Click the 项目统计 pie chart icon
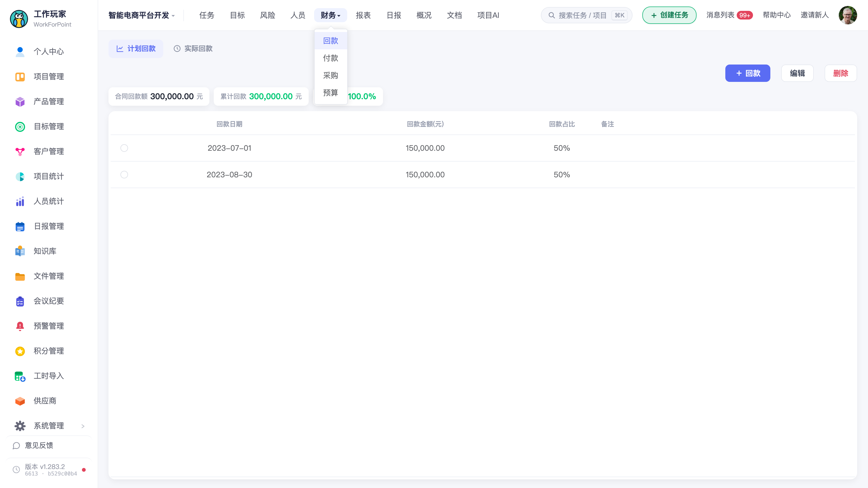The width and height of the screenshot is (868, 488). 20,176
